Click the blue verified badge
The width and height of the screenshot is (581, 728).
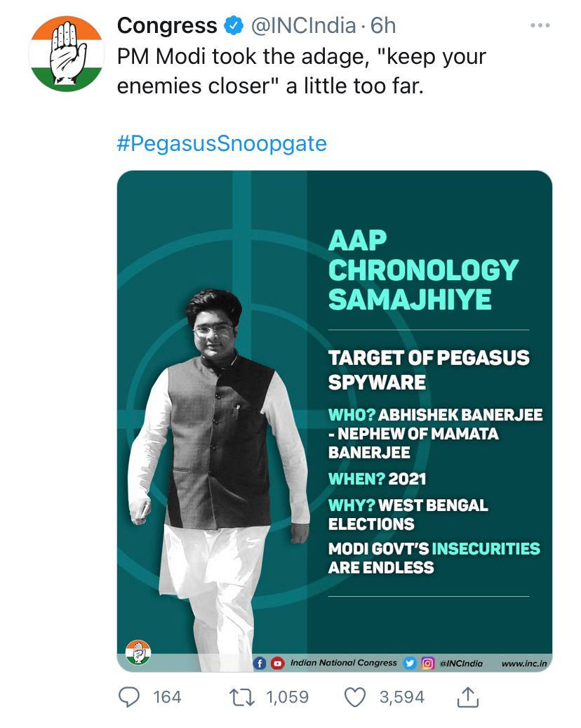pos(234,25)
